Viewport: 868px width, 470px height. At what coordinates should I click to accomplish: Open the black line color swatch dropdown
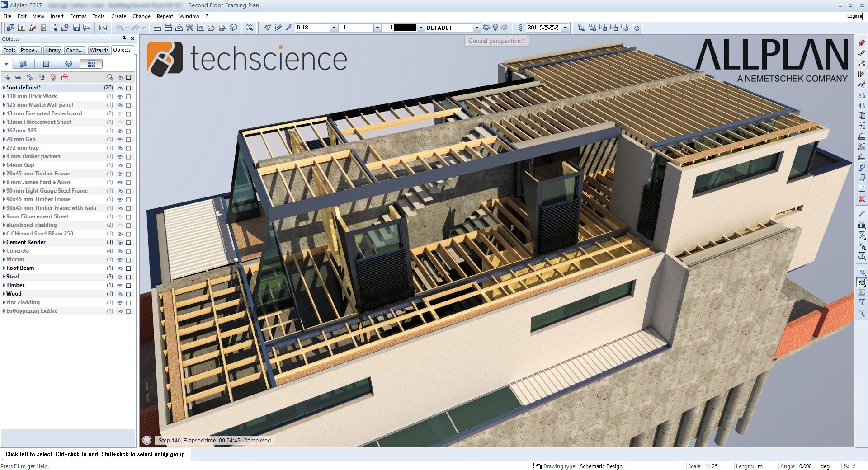420,28
